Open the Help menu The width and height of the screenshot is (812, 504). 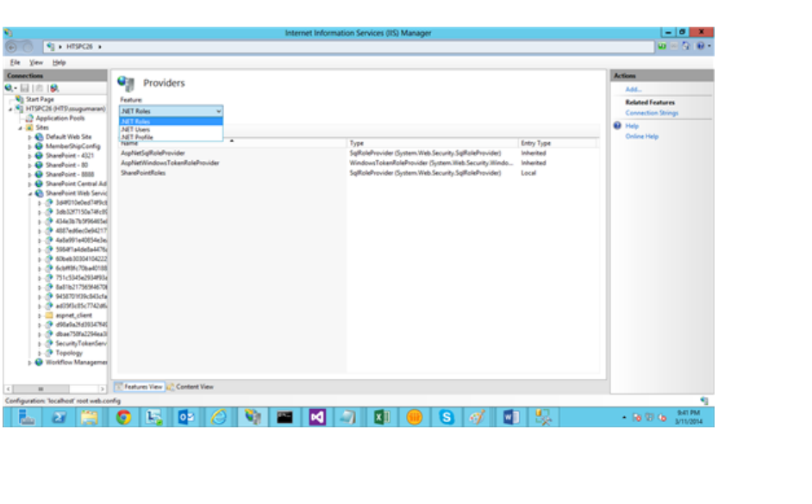tap(59, 63)
